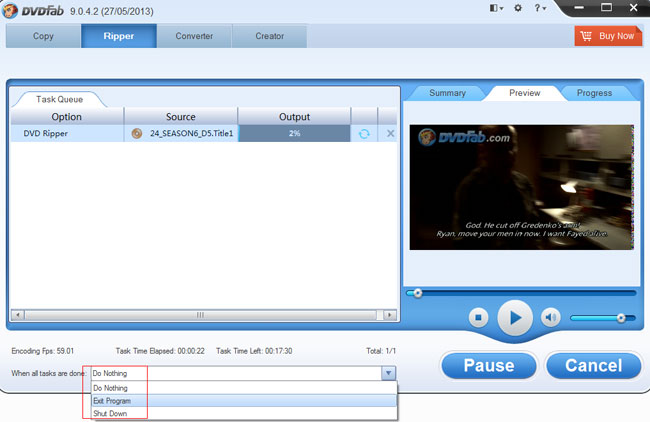The height and width of the screenshot is (422, 650).
Task: Click the Buy Now button
Action: [x=608, y=36]
